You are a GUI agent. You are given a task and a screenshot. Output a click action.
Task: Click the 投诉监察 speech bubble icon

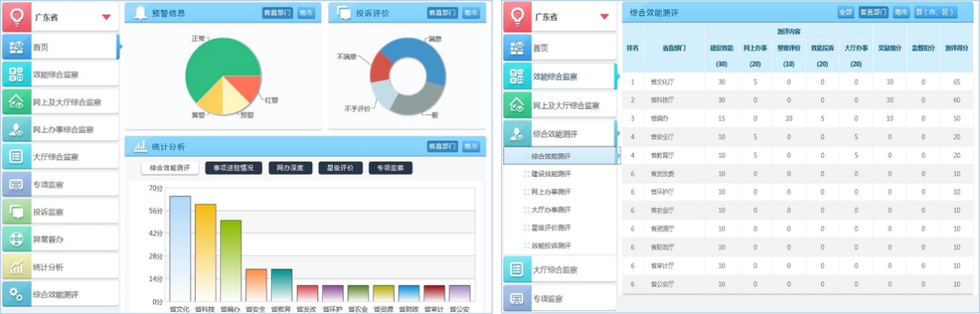coord(17,211)
